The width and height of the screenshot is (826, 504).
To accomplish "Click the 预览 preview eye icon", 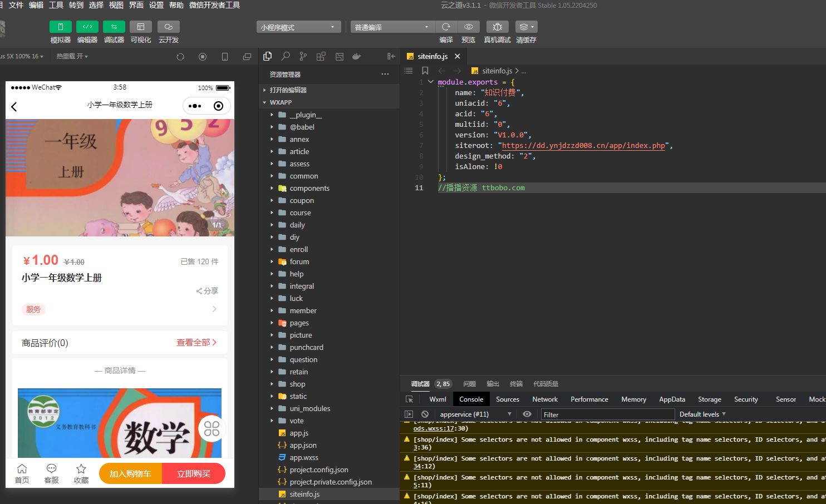I will tap(469, 27).
